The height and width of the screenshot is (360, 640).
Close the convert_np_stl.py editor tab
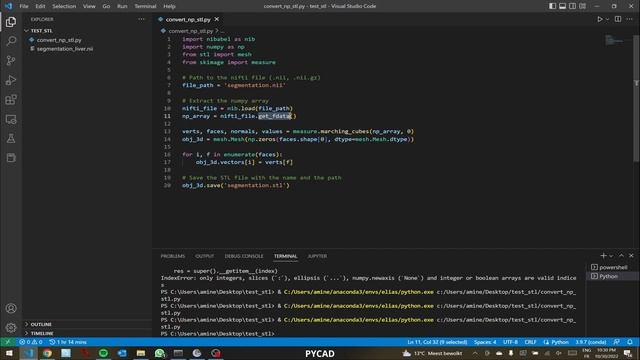217,19
